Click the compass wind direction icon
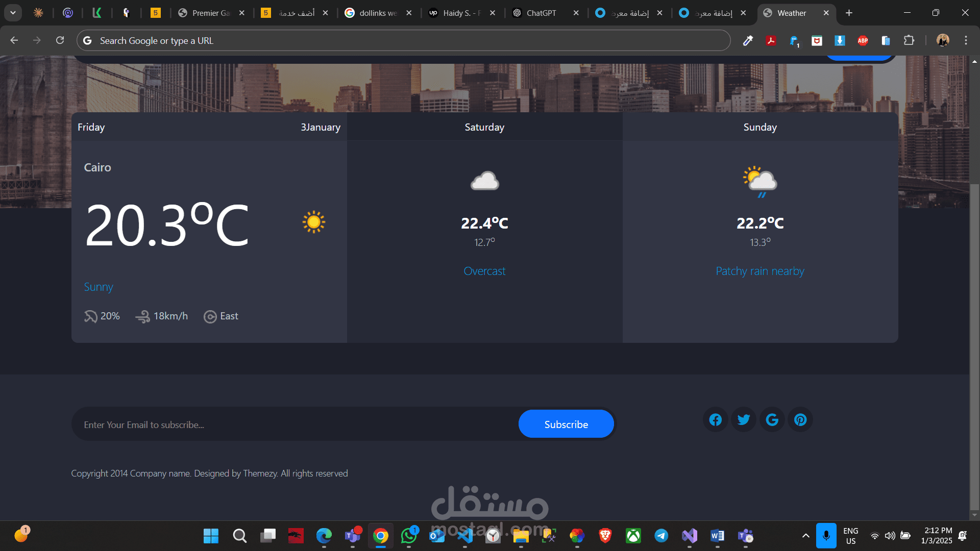Viewport: 980px width, 551px height. [210, 316]
